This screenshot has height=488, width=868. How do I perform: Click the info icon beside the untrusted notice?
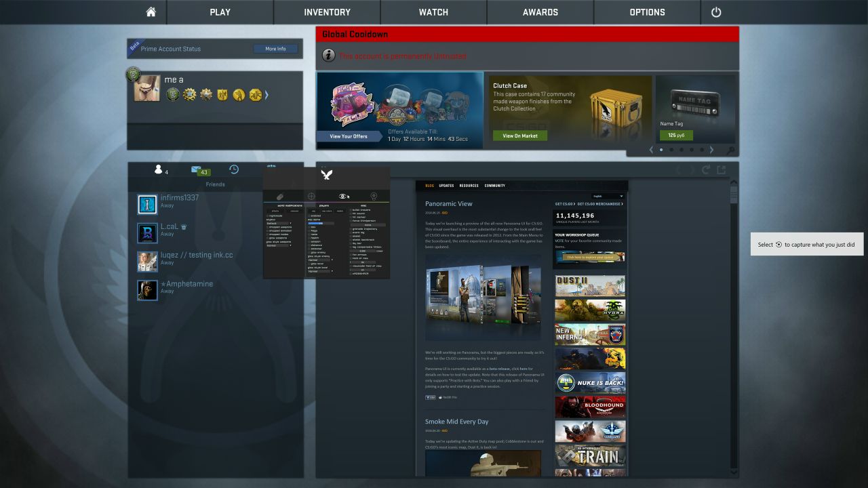click(x=328, y=56)
